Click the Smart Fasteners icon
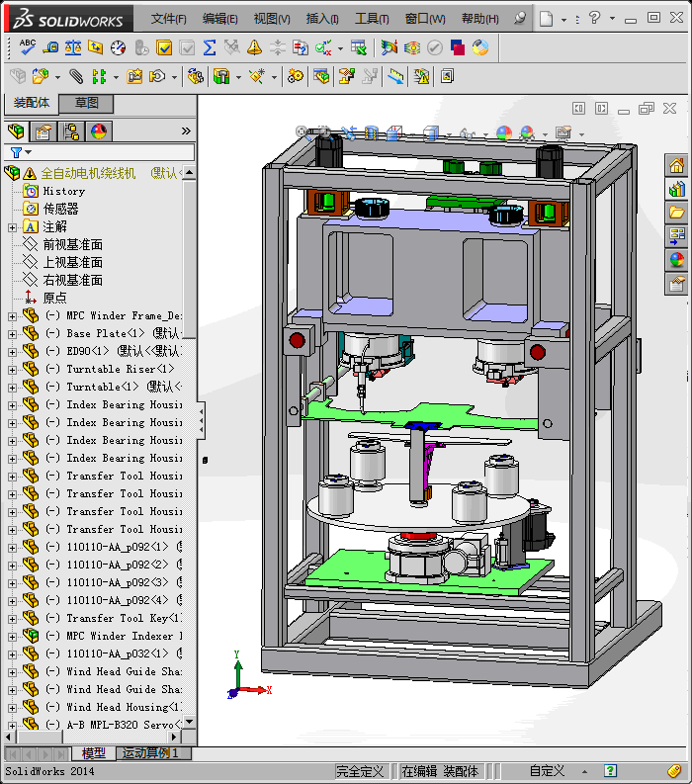 [134, 76]
